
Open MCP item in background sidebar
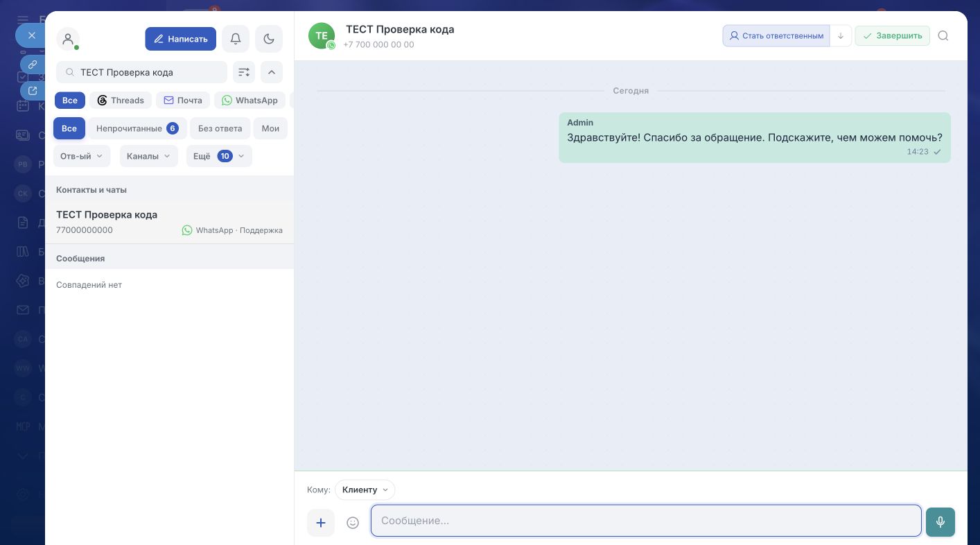23,426
